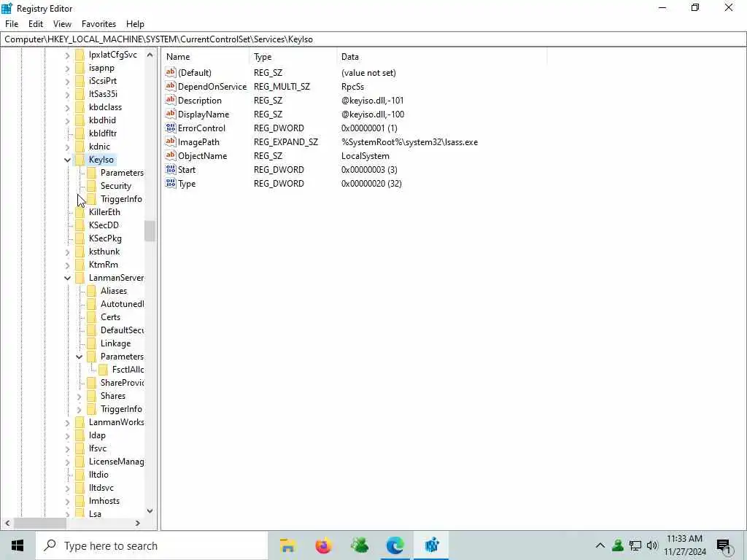Image resolution: width=747 pixels, height=560 pixels.
Task: Select the KillerEth key
Action: click(104, 212)
